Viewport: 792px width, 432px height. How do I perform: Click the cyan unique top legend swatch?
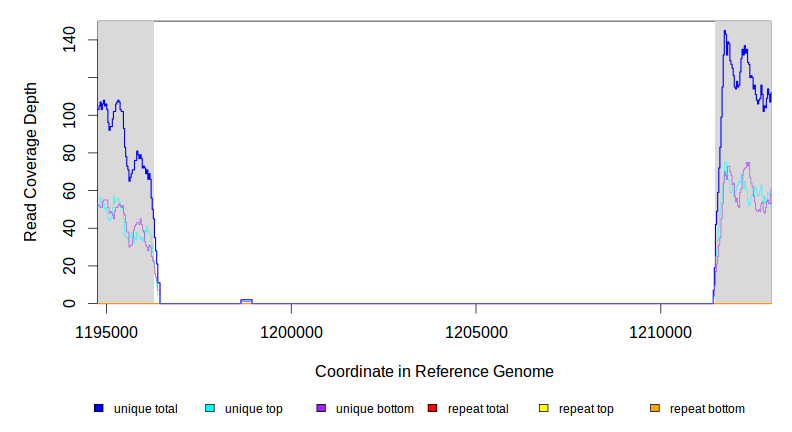point(210,408)
